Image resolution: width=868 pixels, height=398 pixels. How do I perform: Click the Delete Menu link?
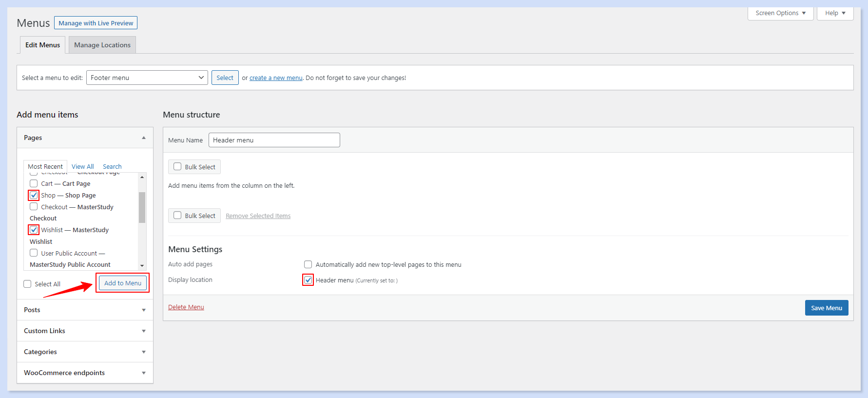(186, 307)
